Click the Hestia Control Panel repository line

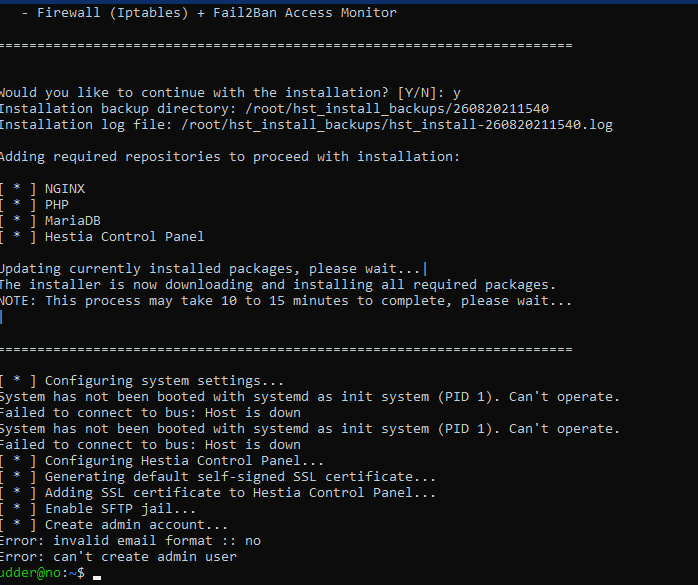coord(124,236)
